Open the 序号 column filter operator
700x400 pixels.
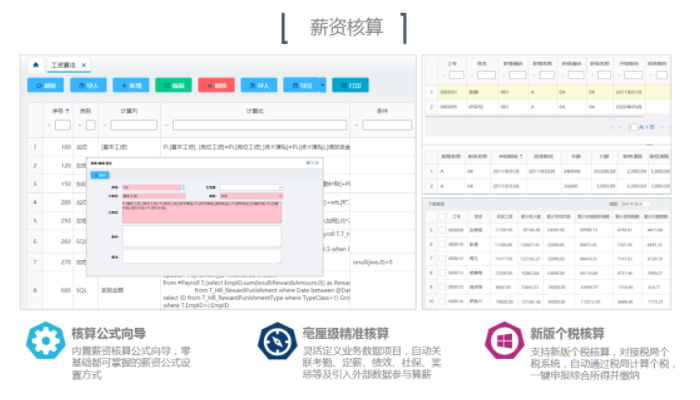49,125
